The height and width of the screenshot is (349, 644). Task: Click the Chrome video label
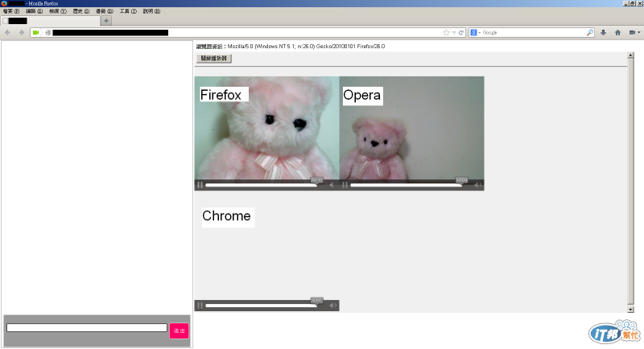(x=228, y=217)
